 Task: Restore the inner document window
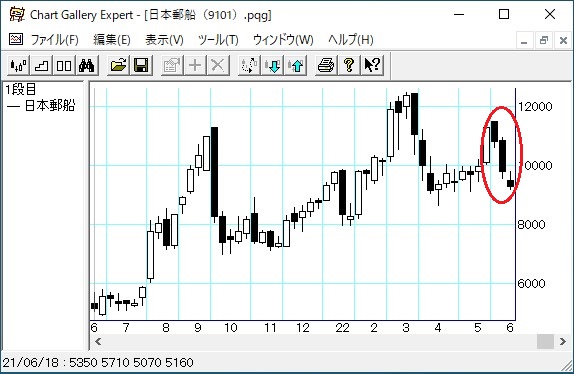pyautogui.click(x=544, y=40)
